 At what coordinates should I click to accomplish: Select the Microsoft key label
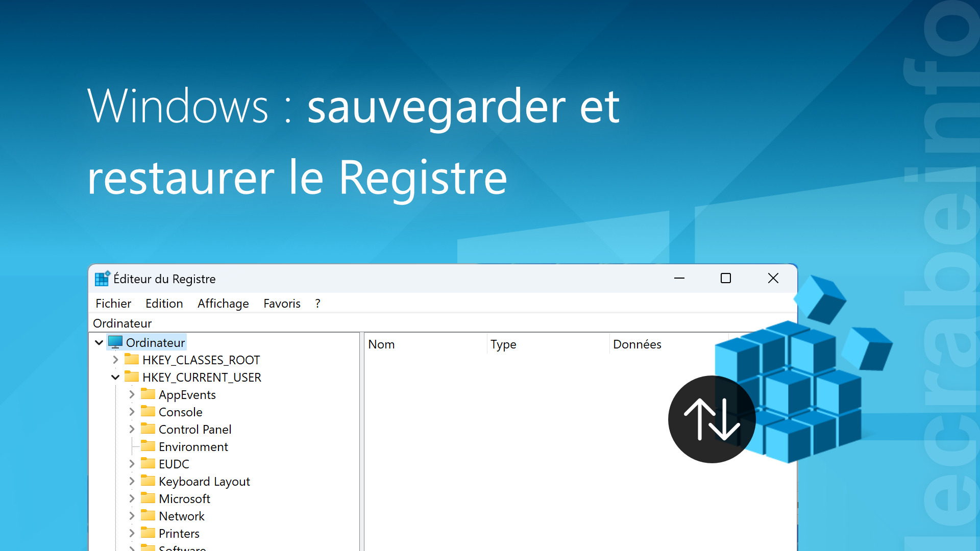(x=184, y=499)
